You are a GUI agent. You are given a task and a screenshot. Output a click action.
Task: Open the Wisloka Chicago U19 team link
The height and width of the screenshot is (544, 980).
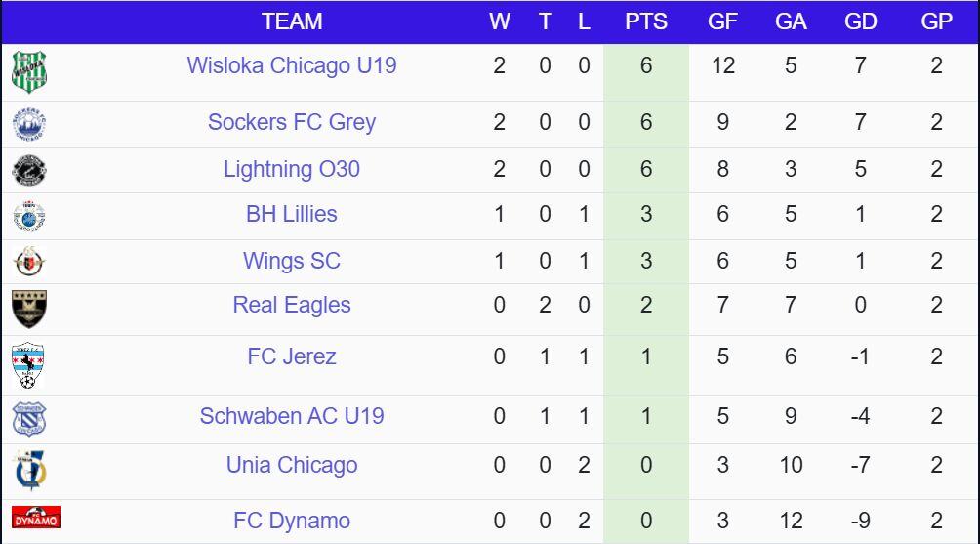[x=292, y=66]
